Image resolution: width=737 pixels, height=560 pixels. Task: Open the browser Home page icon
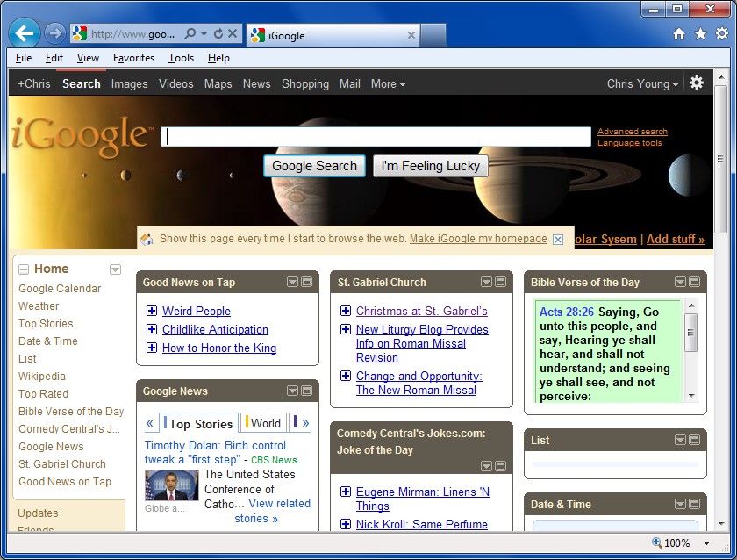679,34
